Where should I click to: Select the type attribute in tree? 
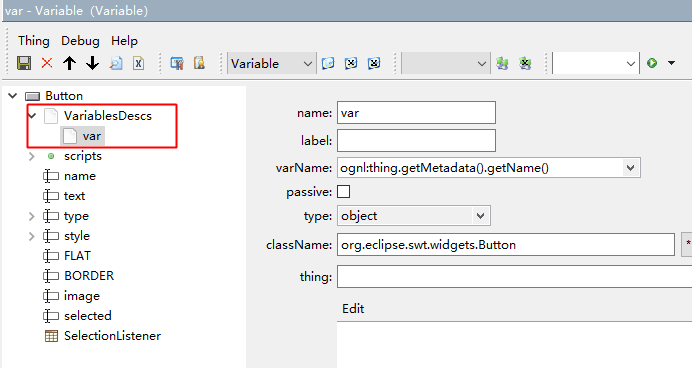pyautogui.click(x=76, y=216)
